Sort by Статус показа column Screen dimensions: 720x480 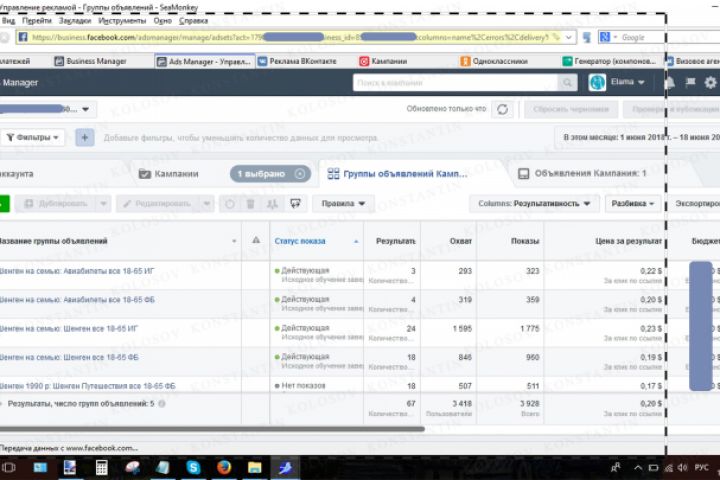300,241
